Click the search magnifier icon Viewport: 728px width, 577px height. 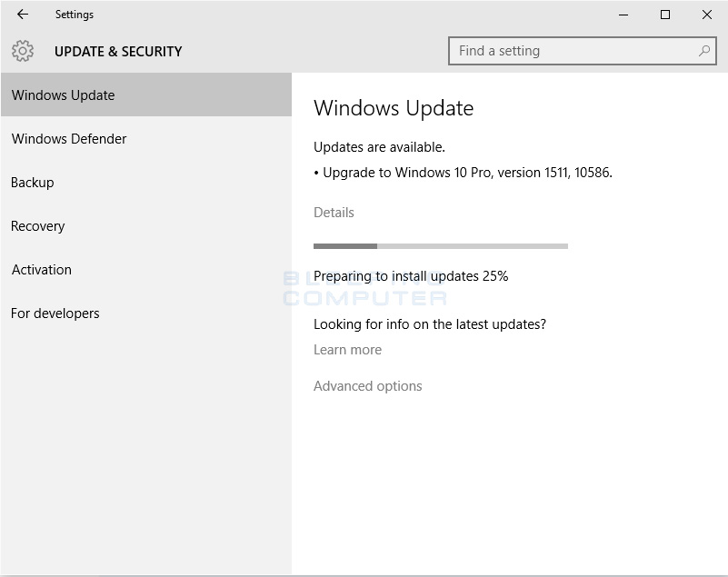pyautogui.click(x=703, y=51)
